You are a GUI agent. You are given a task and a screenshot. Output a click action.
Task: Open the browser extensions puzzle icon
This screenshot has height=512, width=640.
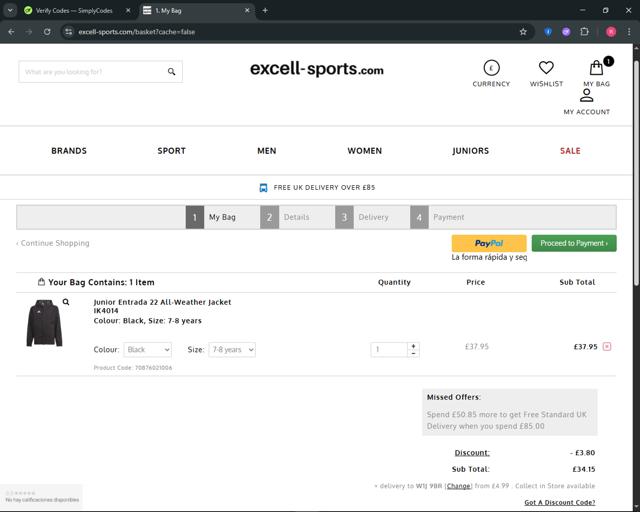coord(584,32)
